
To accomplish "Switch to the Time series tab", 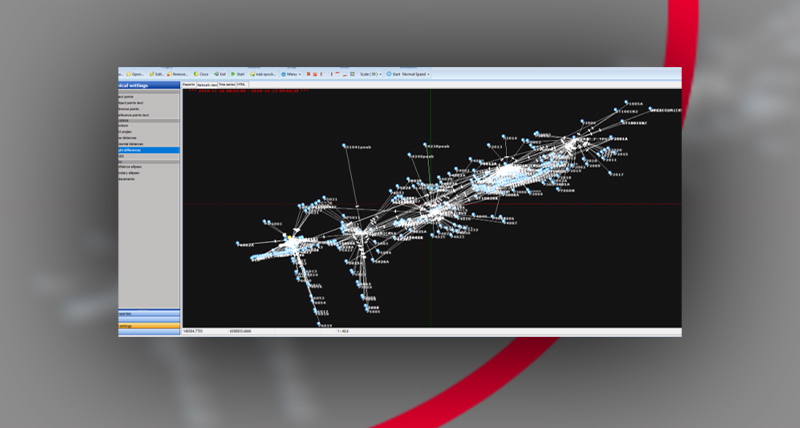I will pos(225,85).
